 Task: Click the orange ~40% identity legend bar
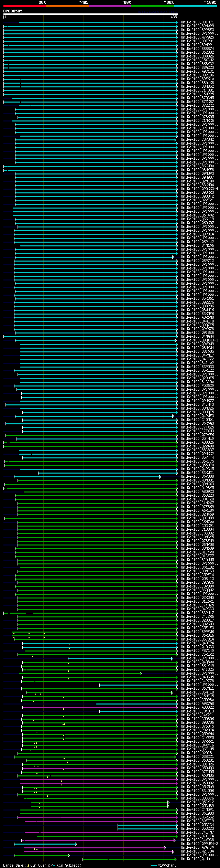[67, 6]
